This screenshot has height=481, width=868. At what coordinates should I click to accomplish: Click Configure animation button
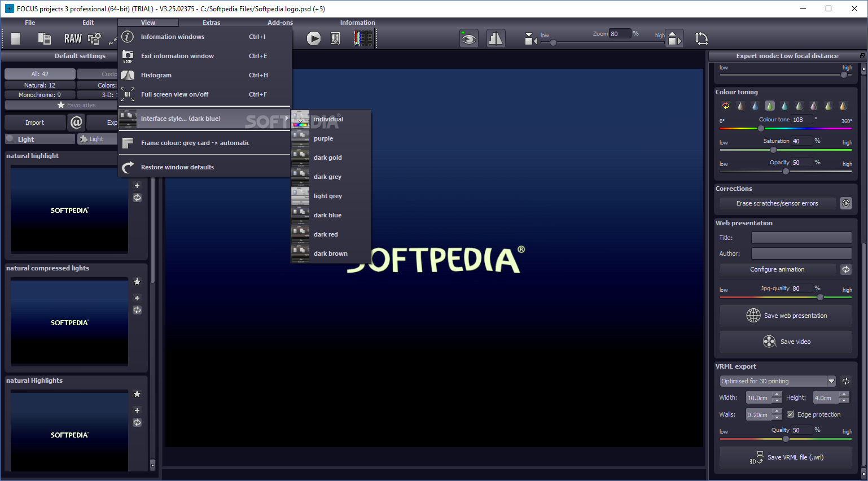(777, 269)
